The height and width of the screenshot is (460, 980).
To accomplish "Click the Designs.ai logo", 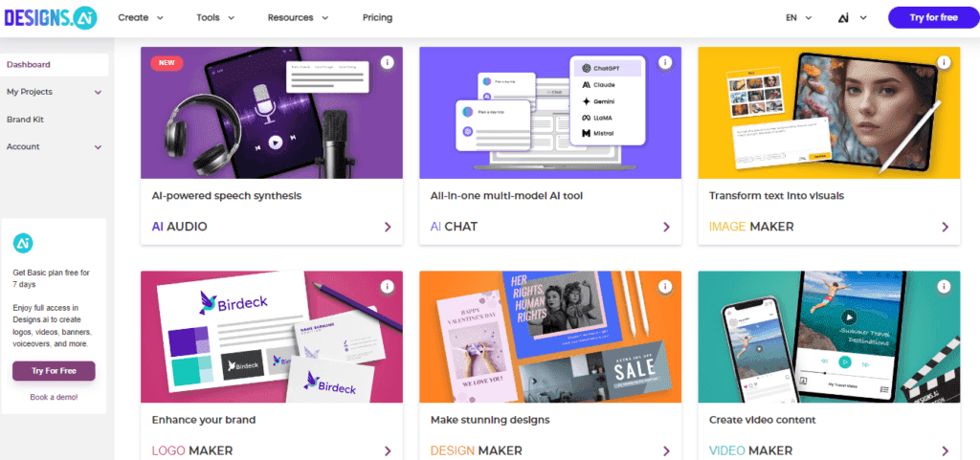I will (51, 17).
